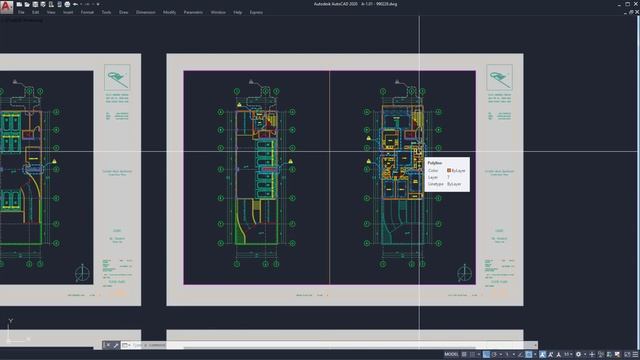Open the Help menu
Screen dimensions: 640x360
(238, 12)
